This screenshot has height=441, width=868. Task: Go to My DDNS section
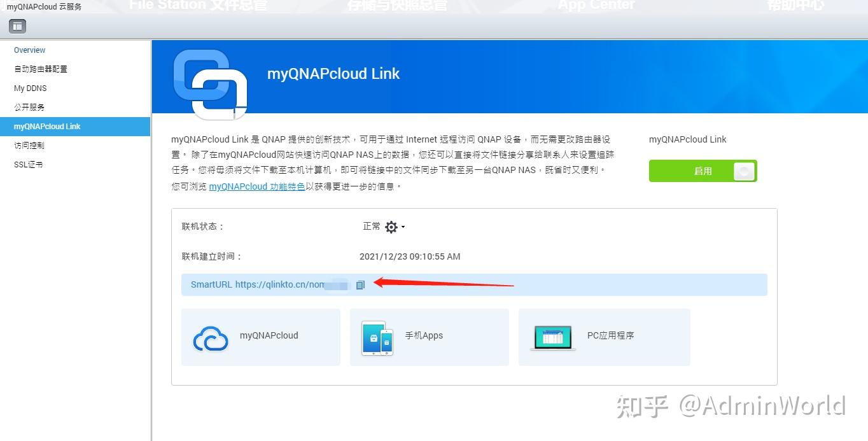click(30, 88)
